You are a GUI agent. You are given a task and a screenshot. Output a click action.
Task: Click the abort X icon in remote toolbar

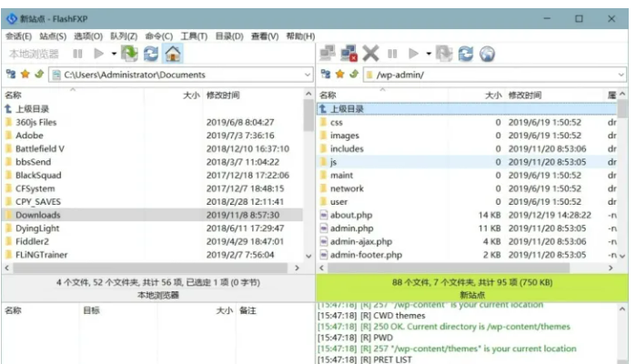(x=370, y=53)
